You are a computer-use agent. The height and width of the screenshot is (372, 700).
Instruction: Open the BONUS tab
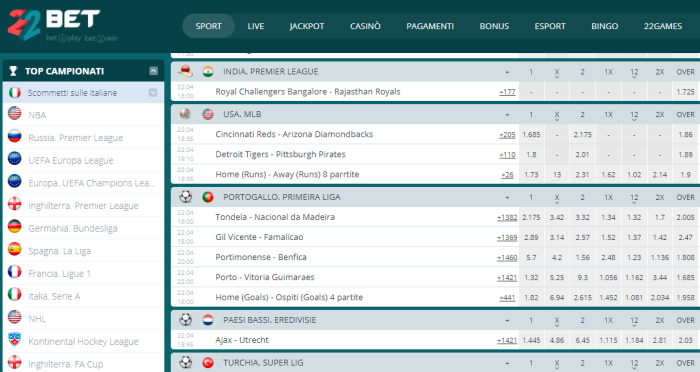tap(494, 26)
